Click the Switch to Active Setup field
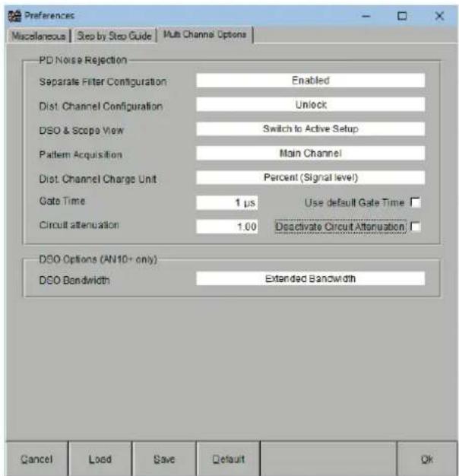 click(x=310, y=129)
